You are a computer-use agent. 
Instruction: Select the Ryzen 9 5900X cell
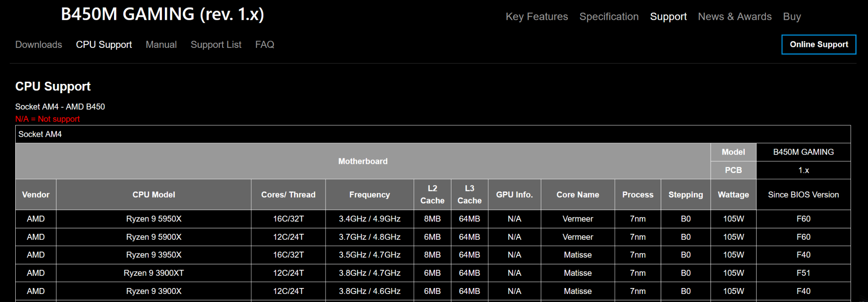point(153,237)
